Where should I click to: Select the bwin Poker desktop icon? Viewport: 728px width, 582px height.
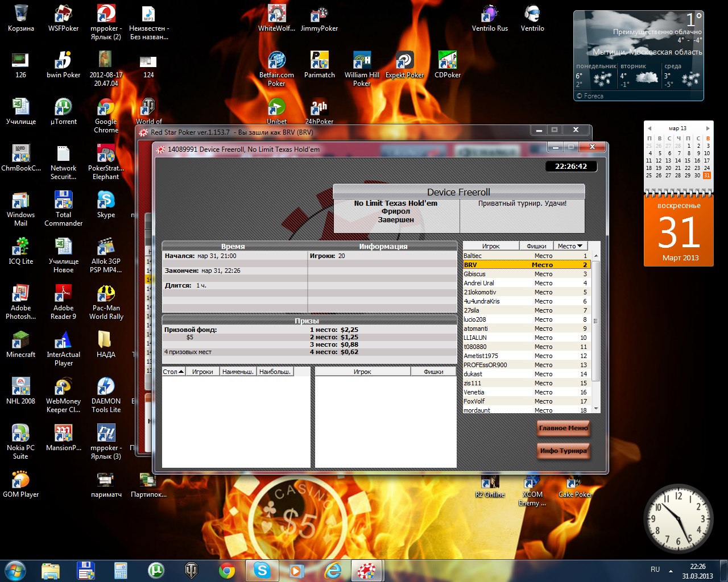pyautogui.click(x=64, y=65)
